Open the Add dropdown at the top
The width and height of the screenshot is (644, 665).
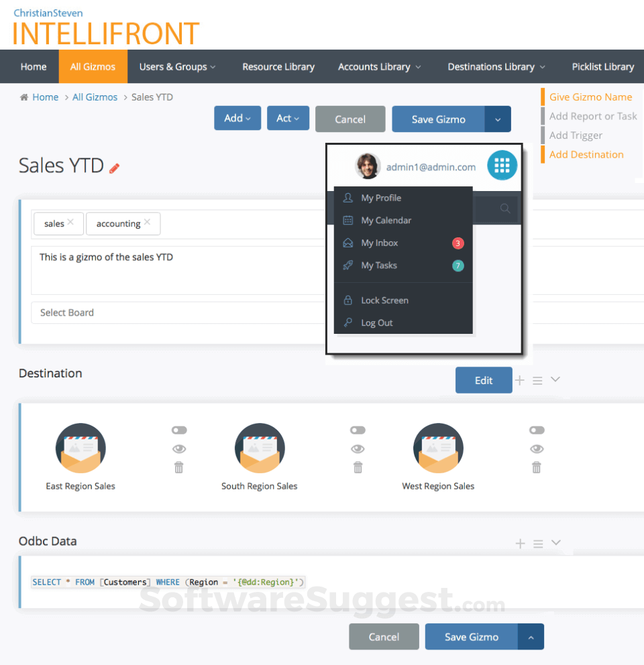tap(237, 117)
